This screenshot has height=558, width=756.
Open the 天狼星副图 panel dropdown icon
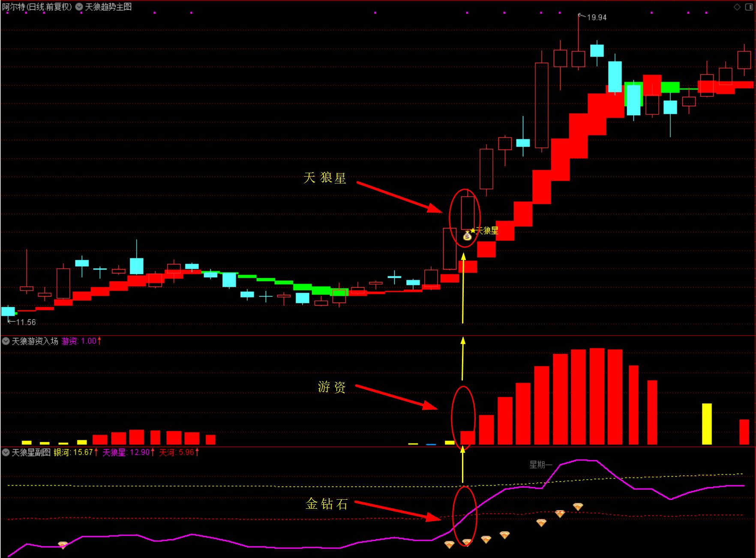6,452
